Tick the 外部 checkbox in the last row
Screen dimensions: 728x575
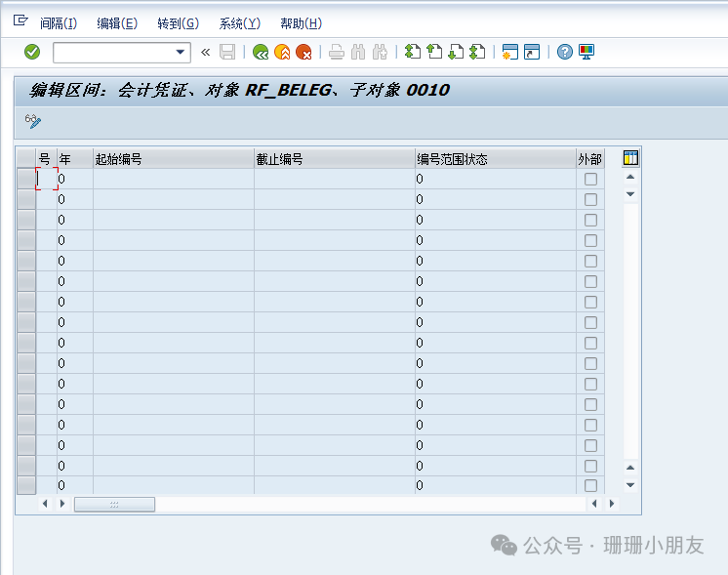coord(590,485)
